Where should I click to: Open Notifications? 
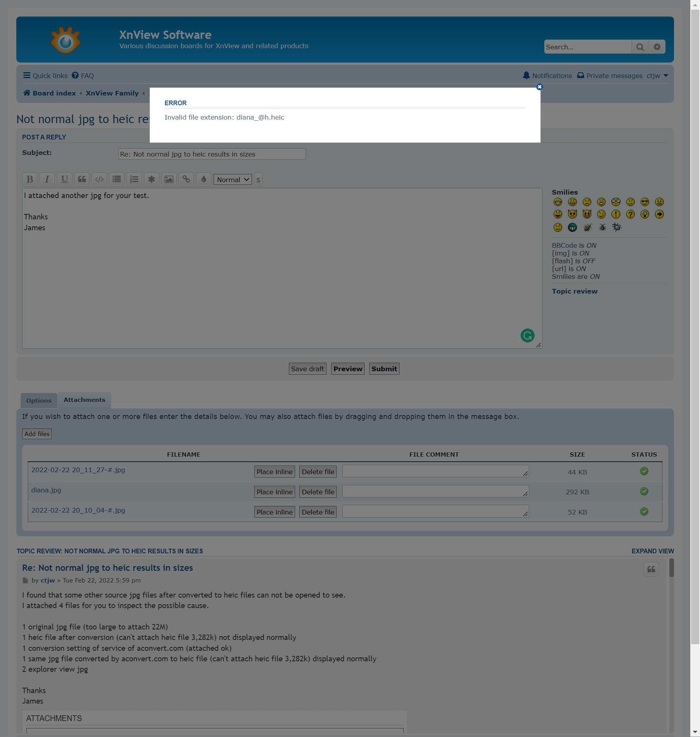tap(547, 76)
